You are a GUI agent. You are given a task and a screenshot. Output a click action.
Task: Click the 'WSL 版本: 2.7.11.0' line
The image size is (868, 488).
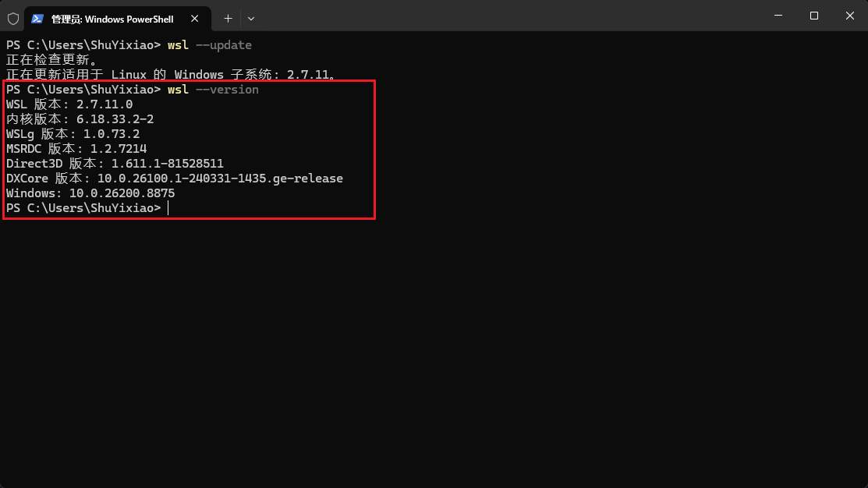(x=69, y=104)
